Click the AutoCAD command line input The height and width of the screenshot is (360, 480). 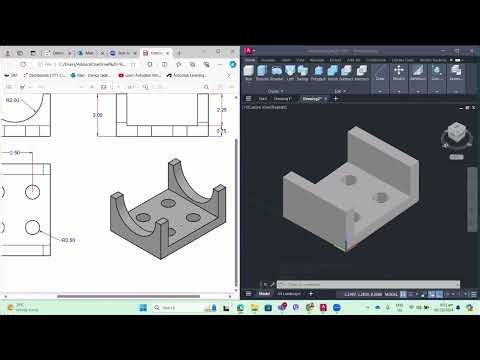click(368, 284)
